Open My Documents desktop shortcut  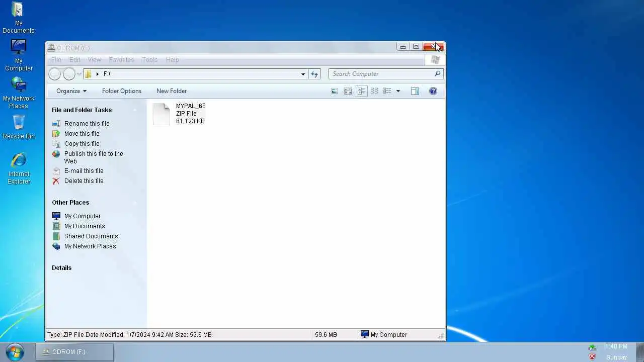pyautogui.click(x=18, y=18)
